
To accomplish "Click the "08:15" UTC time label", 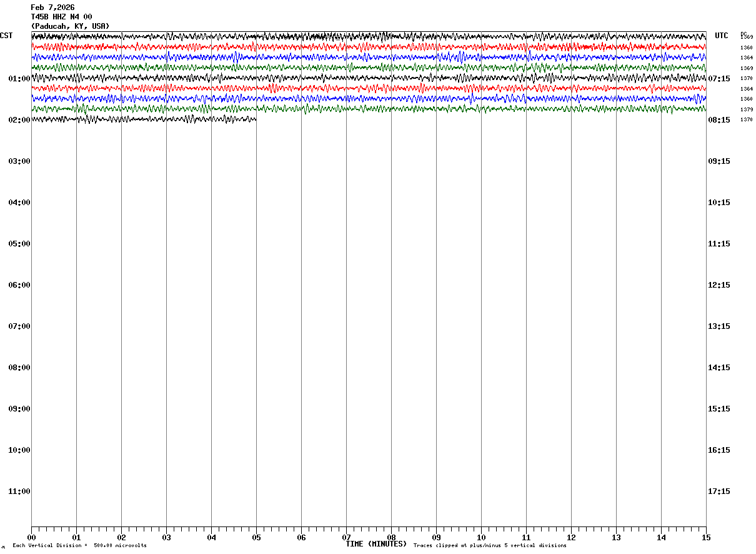I will [x=719, y=120].
